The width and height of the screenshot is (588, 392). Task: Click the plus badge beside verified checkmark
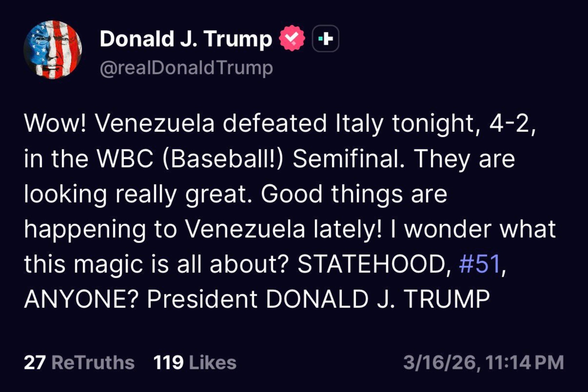click(x=325, y=39)
